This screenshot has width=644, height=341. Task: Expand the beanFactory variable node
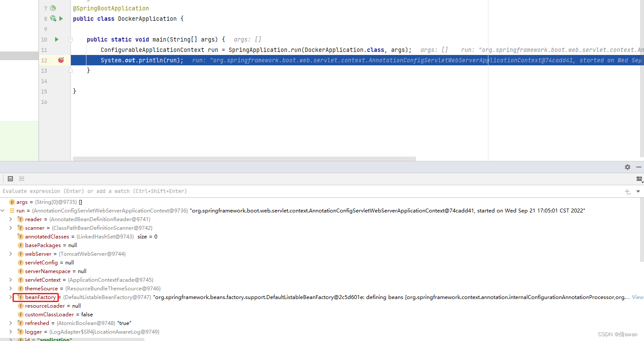[10, 297]
